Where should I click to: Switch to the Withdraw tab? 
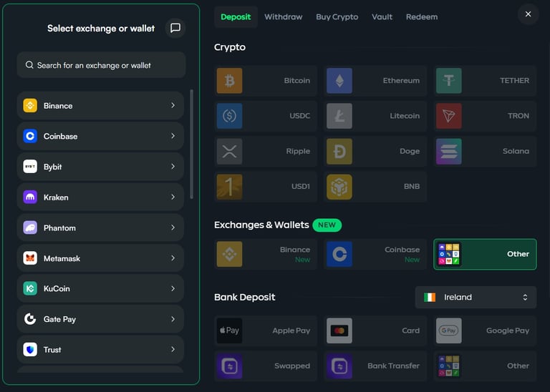284,17
